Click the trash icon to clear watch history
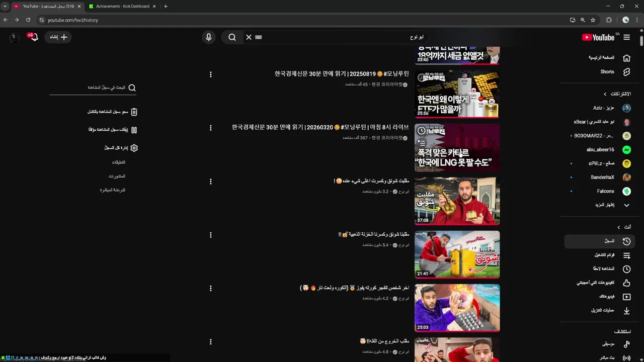Viewport: 644px width, 362px height. (134, 112)
